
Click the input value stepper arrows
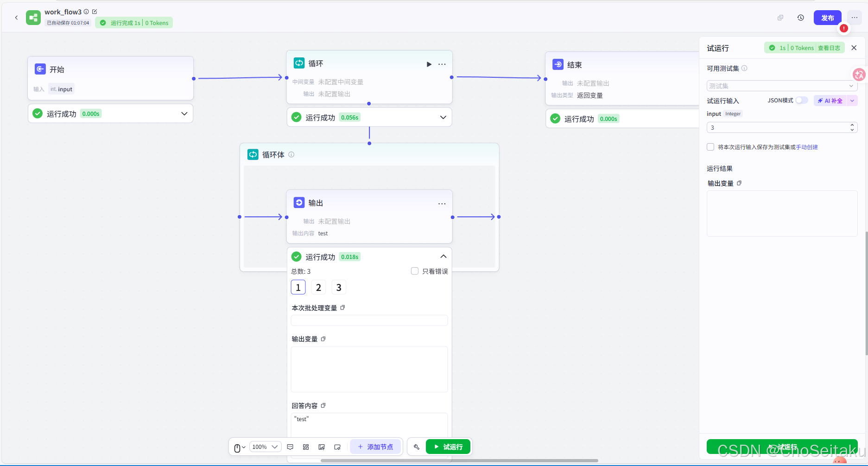852,127
